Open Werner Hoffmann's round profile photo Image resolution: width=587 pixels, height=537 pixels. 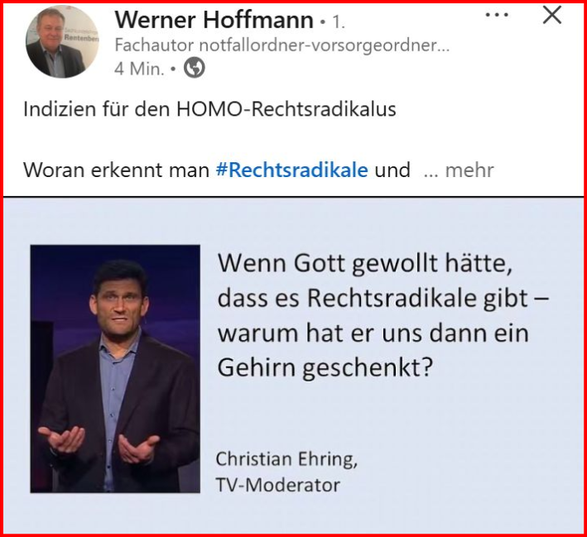[62, 42]
